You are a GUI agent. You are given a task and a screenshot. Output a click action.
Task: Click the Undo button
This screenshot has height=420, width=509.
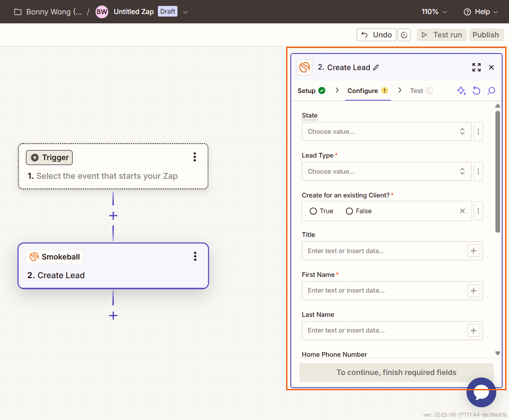click(x=376, y=35)
